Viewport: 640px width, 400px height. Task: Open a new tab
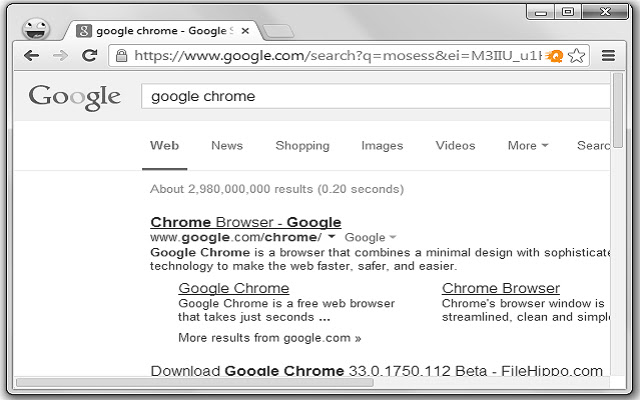coord(279,31)
